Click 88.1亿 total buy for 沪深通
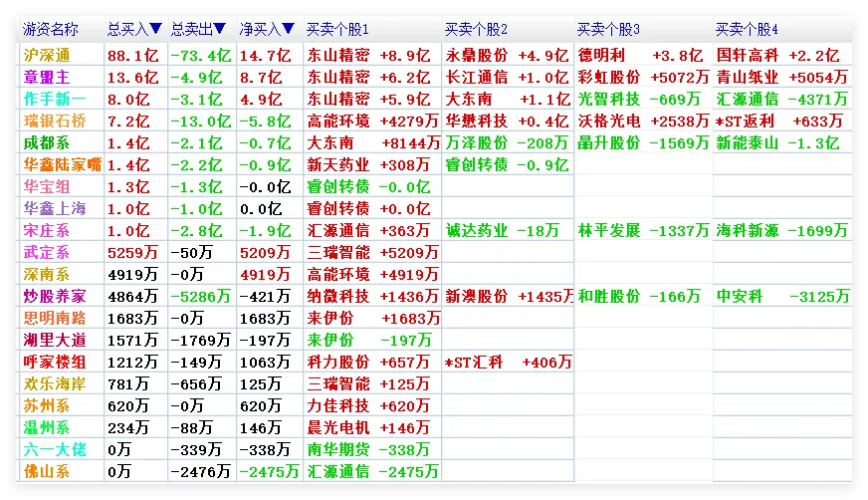 (x=132, y=56)
